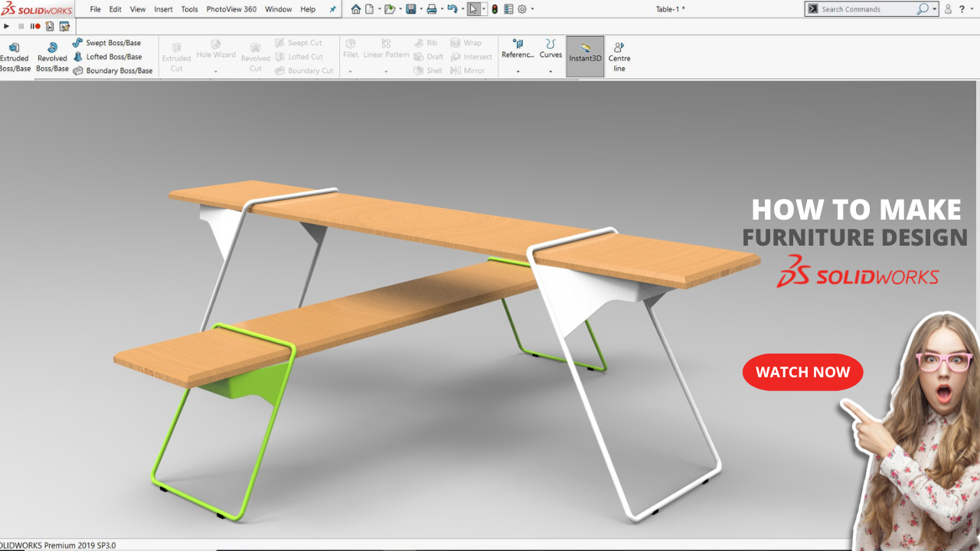Play the recorded macro
980x551 pixels.
tap(7, 26)
